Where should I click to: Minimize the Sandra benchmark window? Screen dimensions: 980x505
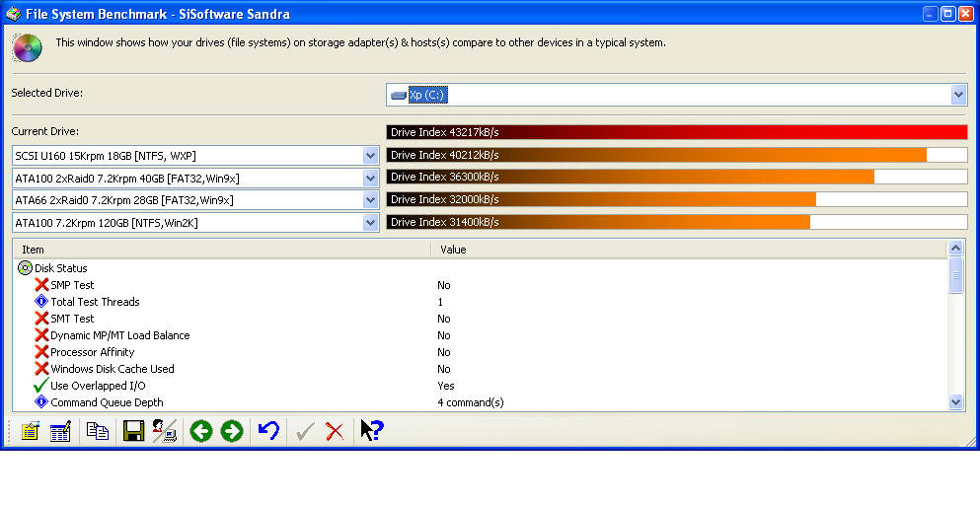(x=931, y=14)
